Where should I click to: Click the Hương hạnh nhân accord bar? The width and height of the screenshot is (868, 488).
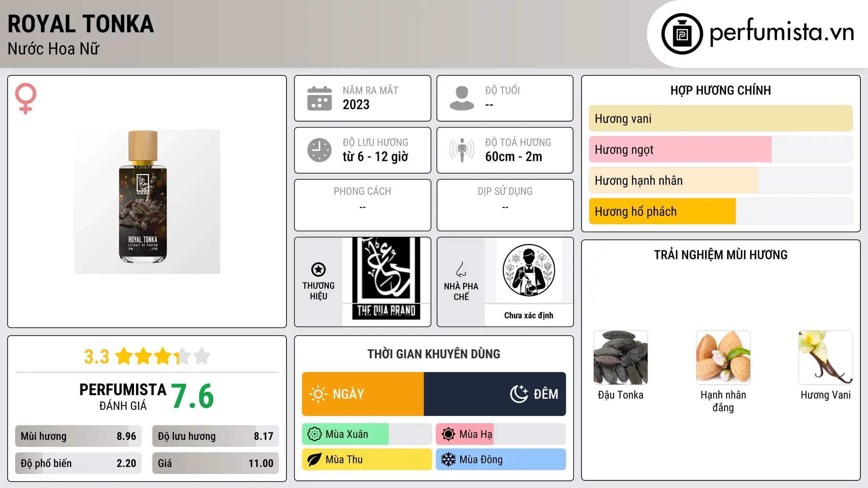coord(721,180)
